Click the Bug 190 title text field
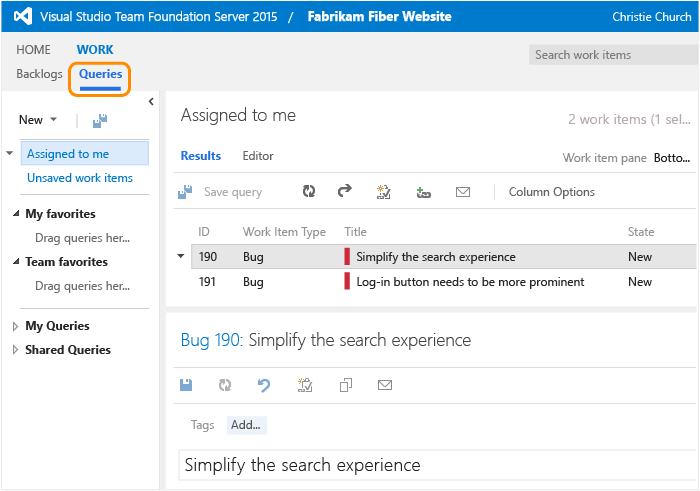 tap(438, 465)
